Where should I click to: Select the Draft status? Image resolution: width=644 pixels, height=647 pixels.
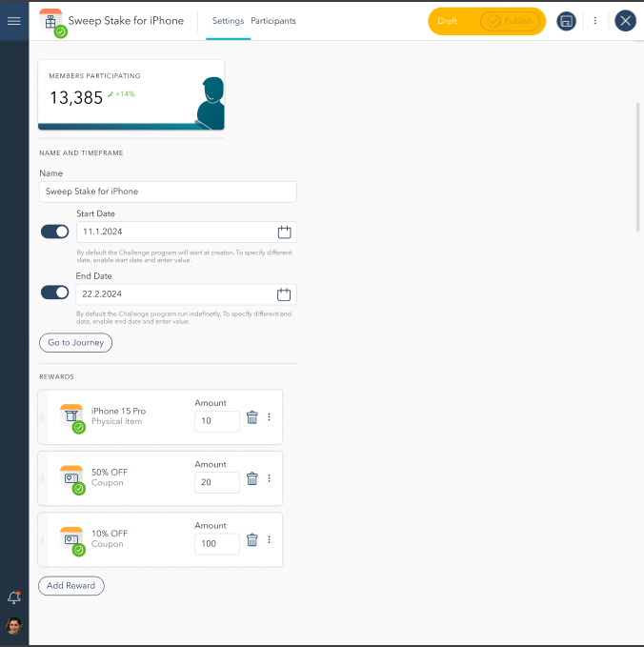click(447, 21)
